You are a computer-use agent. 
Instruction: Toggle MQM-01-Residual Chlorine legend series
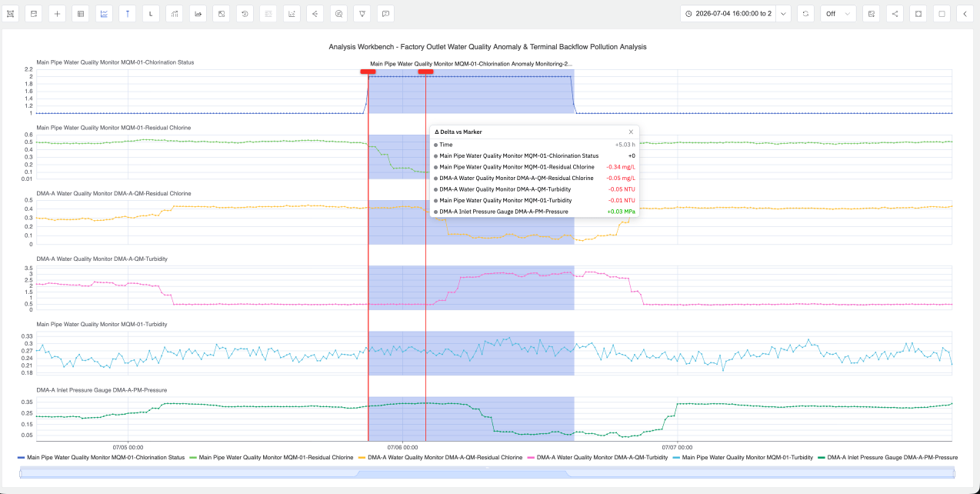coord(271,457)
